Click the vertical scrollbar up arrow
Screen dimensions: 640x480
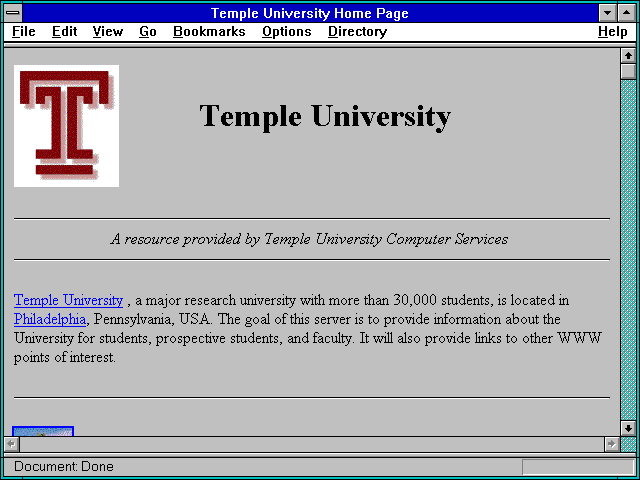pos(628,56)
